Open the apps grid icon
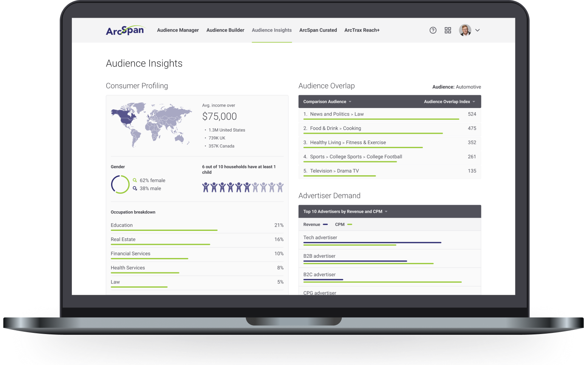The height and width of the screenshot is (365, 588). [448, 30]
